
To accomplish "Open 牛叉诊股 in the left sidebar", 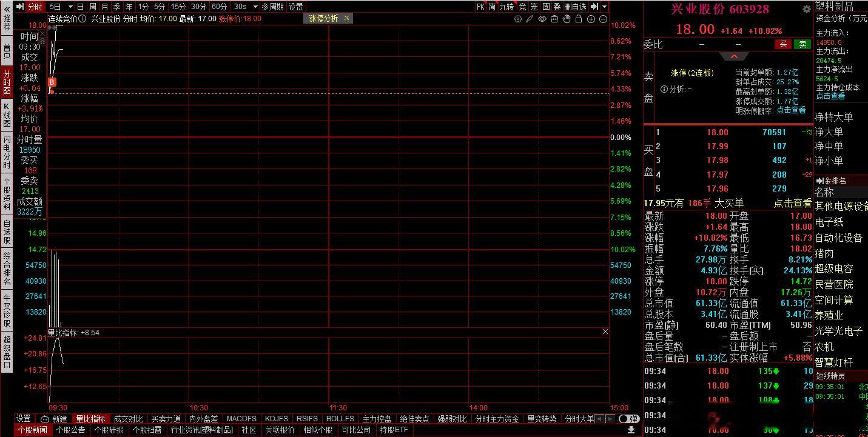I will (7, 310).
